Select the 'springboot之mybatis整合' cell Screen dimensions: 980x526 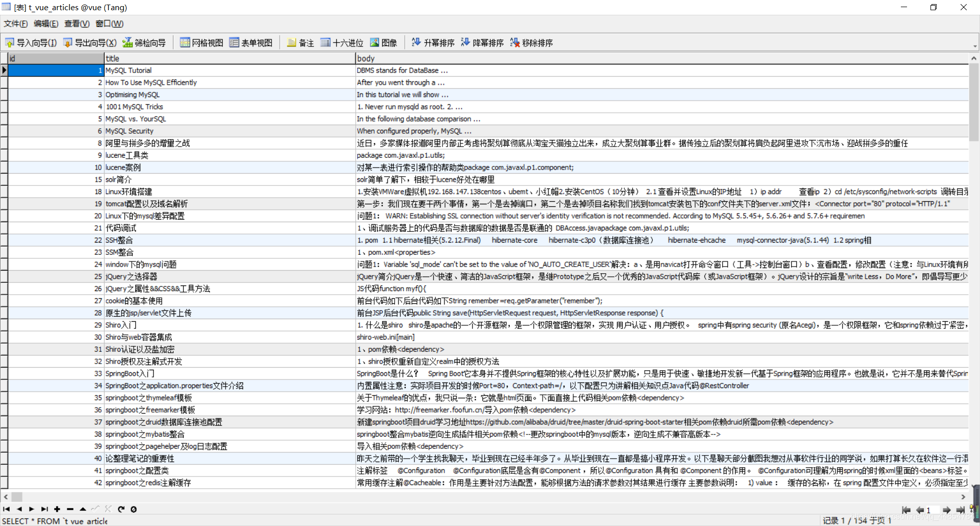(230, 434)
